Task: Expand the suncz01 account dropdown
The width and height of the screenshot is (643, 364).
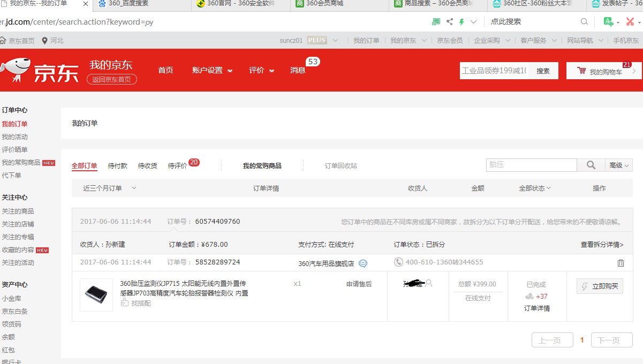Action: tap(336, 41)
